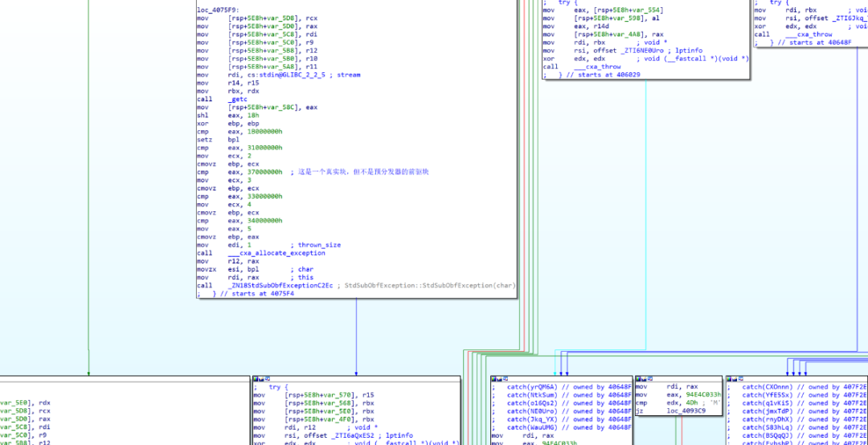
Task: Select the var_4A8, rax store line
Action: click(604, 35)
